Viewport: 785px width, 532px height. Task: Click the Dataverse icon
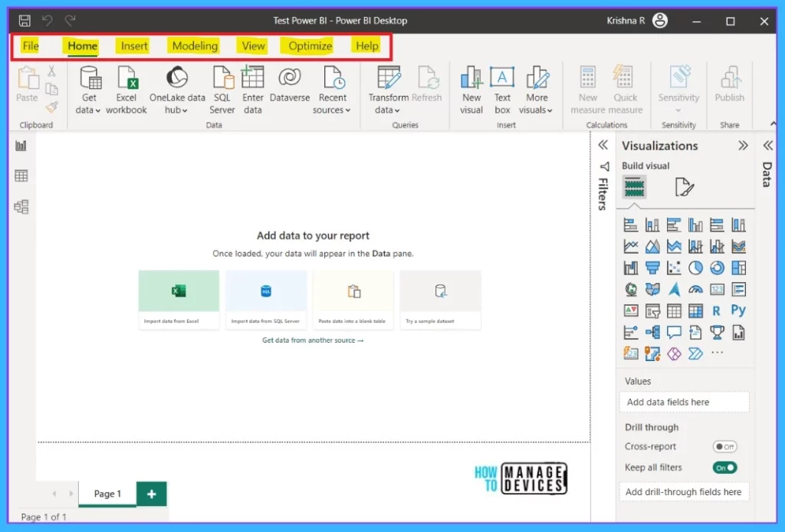(289, 84)
